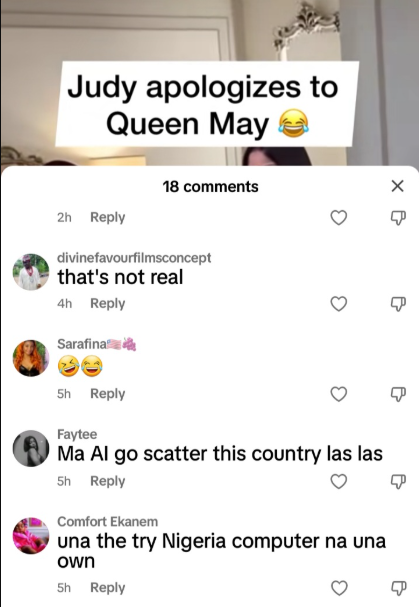Open the Faytee username link
The width and height of the screenshot is (419, 607).
coord(77,434)
